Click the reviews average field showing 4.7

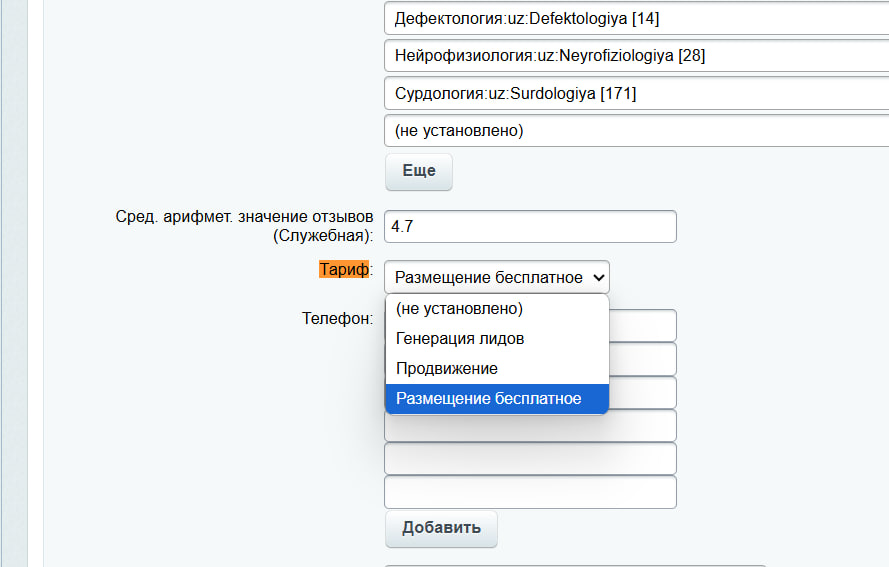point(530,227)
